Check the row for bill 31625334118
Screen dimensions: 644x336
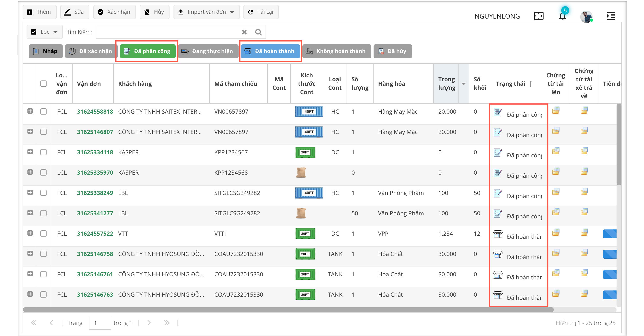(x=44, y=152)
